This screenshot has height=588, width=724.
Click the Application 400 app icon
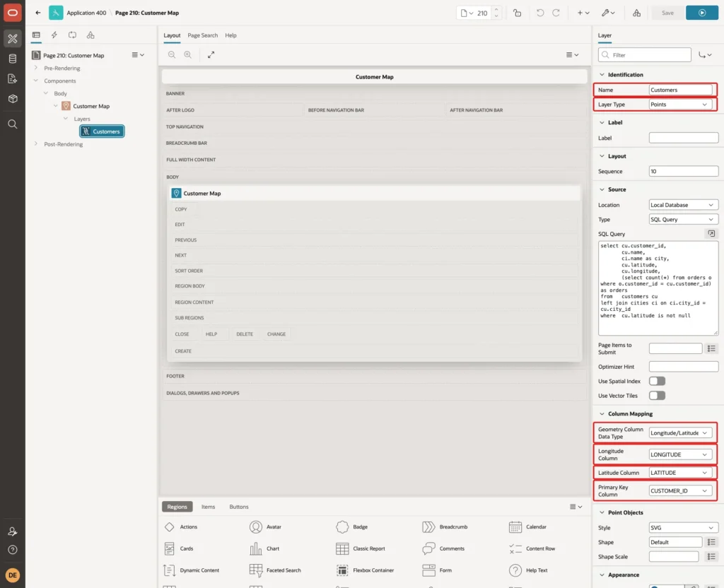click(56, 13)
